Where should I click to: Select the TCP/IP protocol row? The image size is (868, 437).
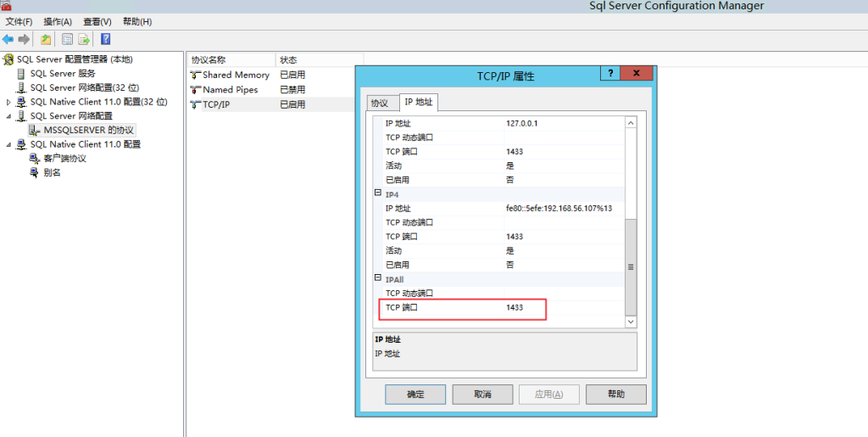271,104
